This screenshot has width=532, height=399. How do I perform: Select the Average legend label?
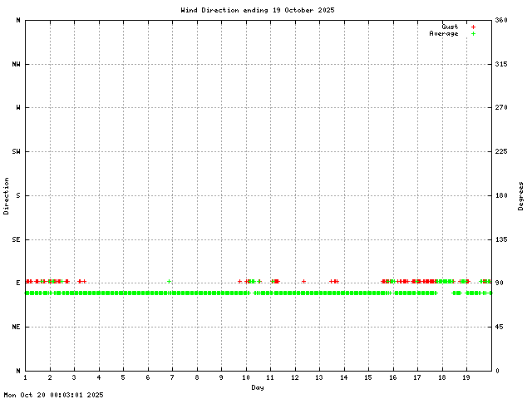coord(443,34)
